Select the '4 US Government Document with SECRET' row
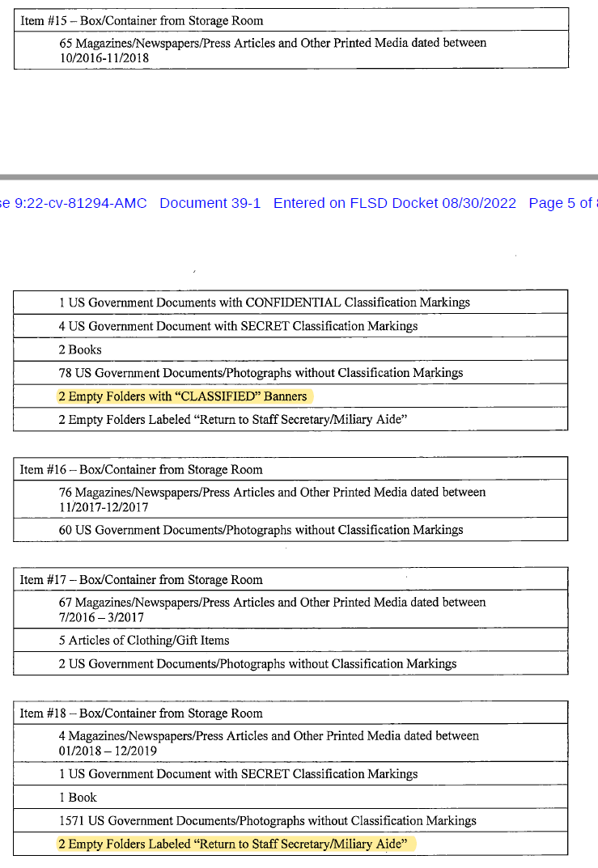Image resolution: width=598 pixels, height=868 pixels. click(291, 325)
